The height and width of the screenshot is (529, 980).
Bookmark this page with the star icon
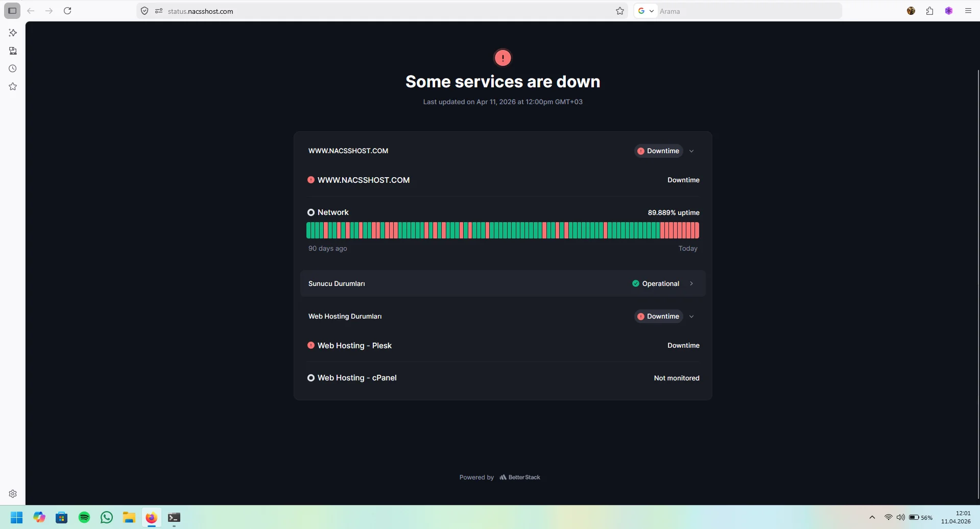[620, 11]
